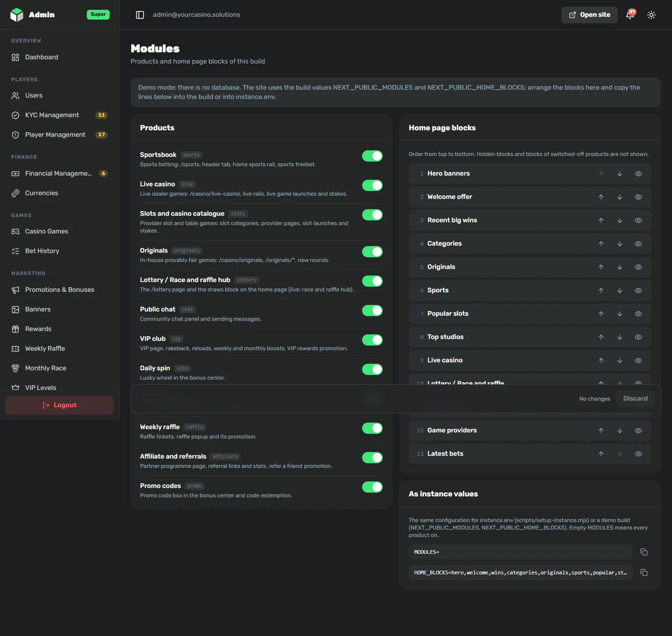672x636 pixels.
Task: Hide the Sports home block
Action: (638, 290)
